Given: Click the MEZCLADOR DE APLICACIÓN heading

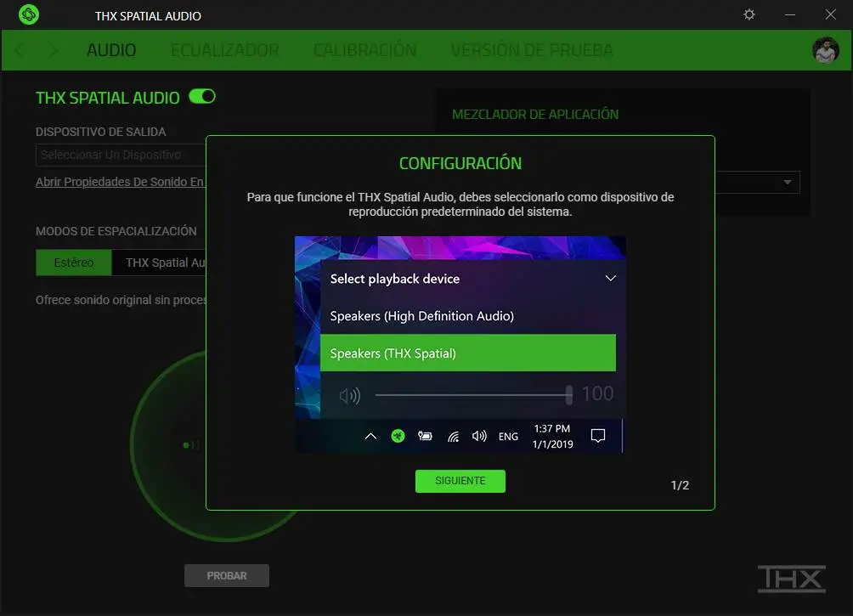Looking at the screenshot, I should coord(535,114).
